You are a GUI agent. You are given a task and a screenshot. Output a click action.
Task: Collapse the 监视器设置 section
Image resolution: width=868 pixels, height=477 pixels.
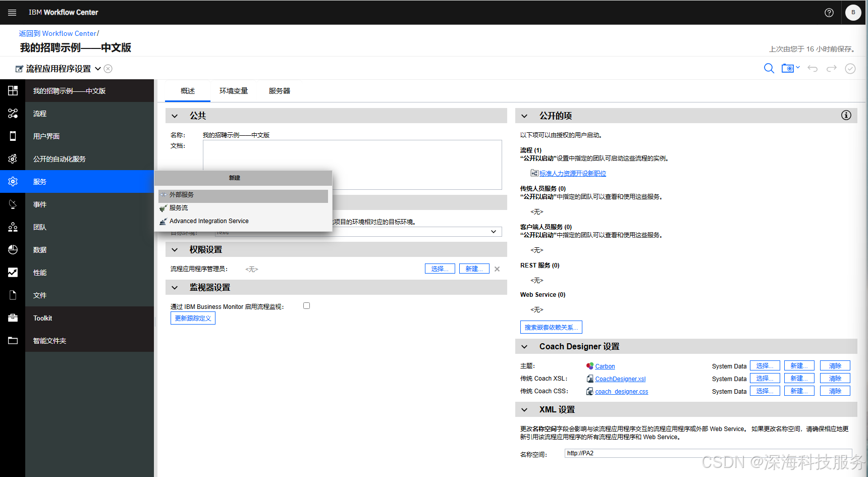(x=175, y=287)
